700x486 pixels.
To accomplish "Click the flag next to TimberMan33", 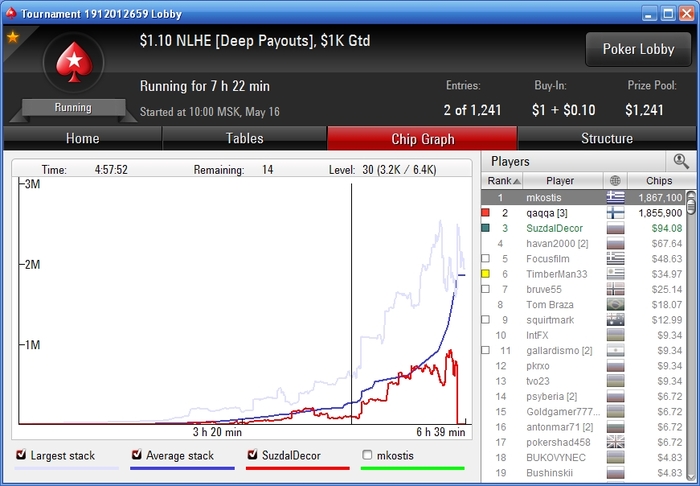I will click(x=615, y=274).
